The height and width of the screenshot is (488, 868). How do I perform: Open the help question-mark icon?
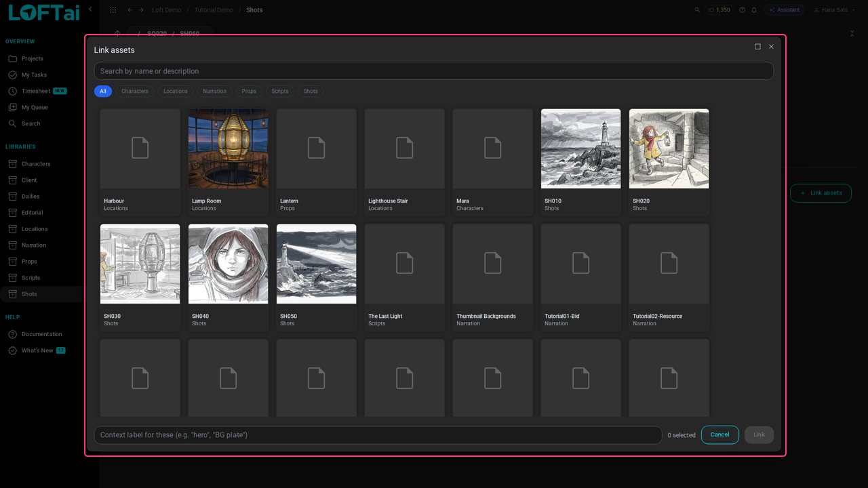[742, 10]
